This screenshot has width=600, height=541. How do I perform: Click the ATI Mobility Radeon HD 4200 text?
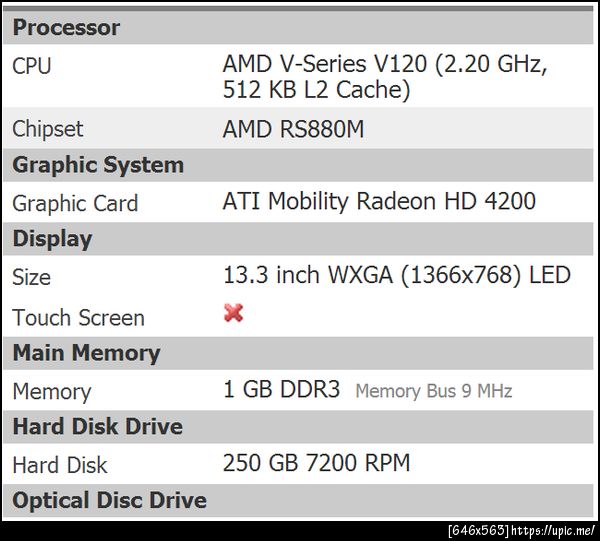tap(379, 201)
